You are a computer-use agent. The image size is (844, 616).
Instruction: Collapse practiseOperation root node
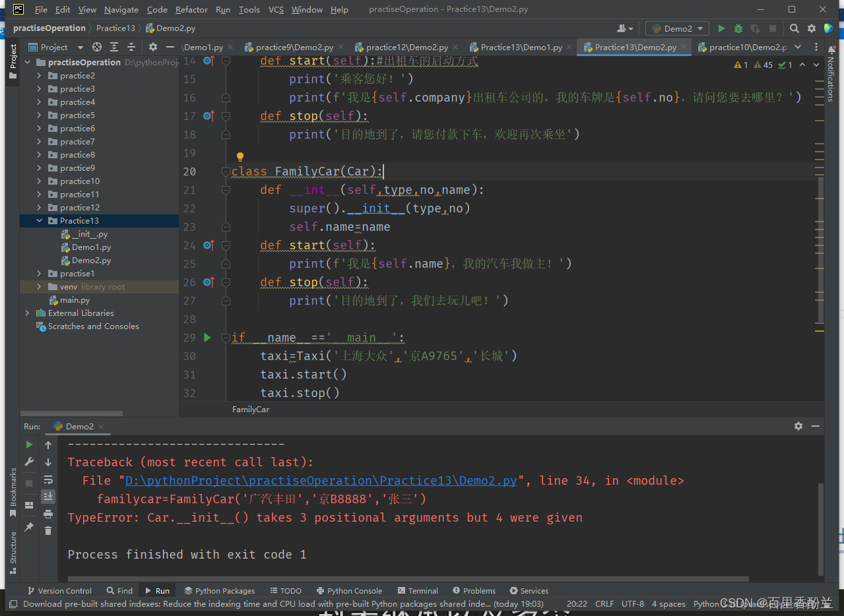[27, 62]
